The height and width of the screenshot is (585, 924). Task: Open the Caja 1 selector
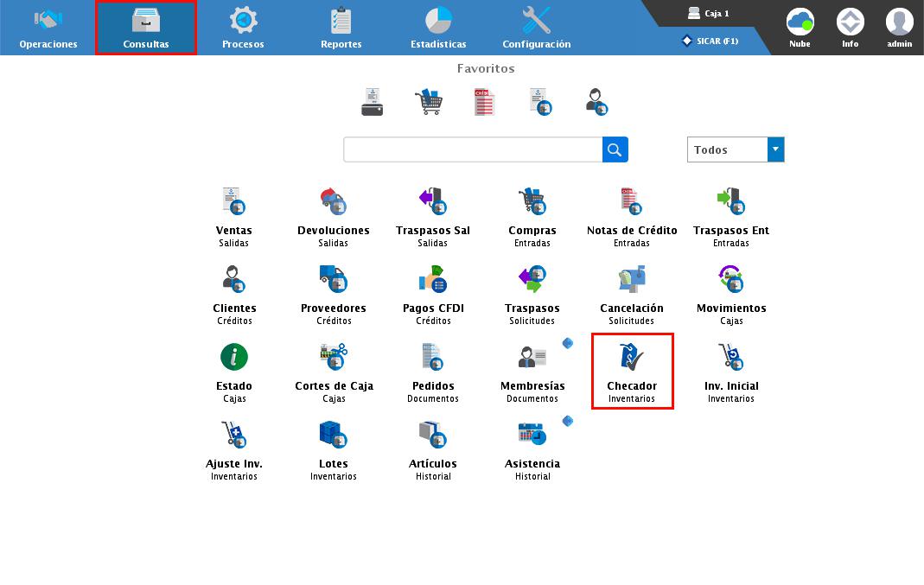pyautogui.click(x=708, y=14)
